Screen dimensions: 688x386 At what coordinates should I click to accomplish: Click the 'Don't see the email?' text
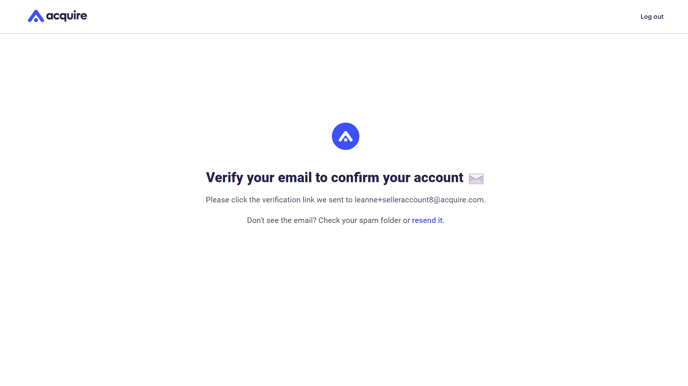[x=281, y=220]
